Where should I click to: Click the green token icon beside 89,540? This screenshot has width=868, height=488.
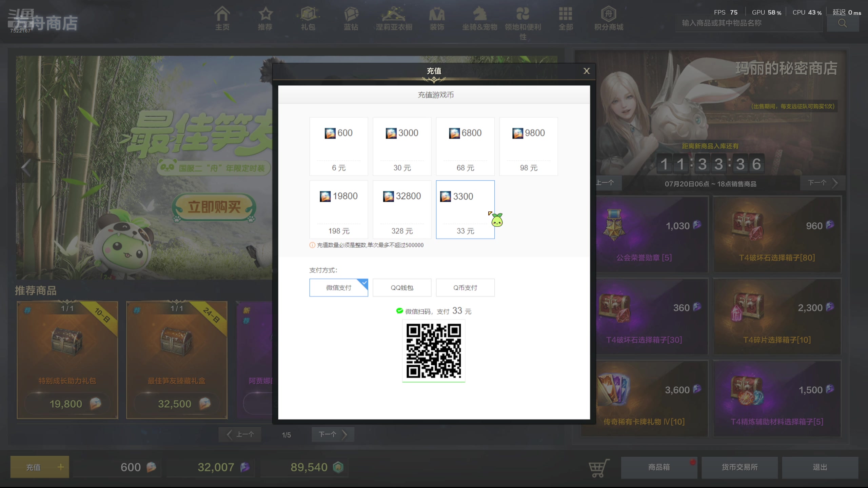tap(338, 467)
